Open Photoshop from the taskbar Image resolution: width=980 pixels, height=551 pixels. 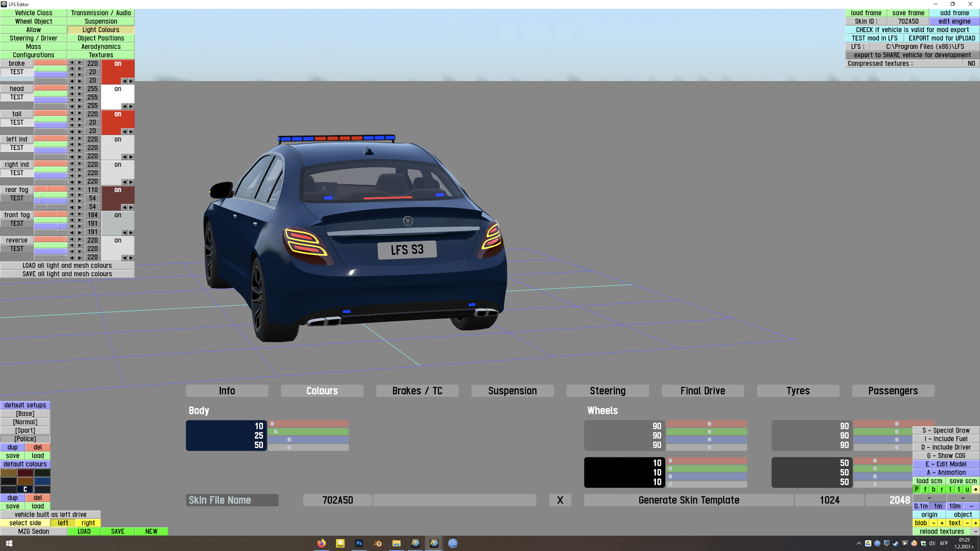pyautogui.click(x=359, y=543)
